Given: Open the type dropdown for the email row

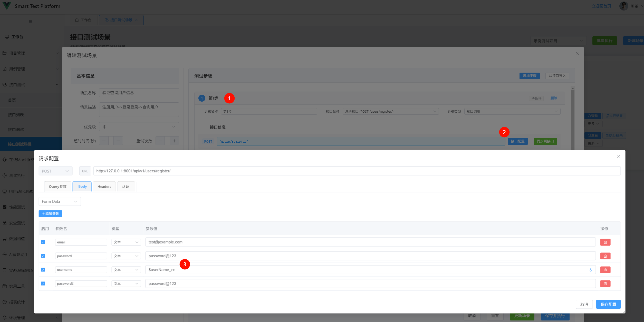Looking at the screenshot, I should pos(126,242).
